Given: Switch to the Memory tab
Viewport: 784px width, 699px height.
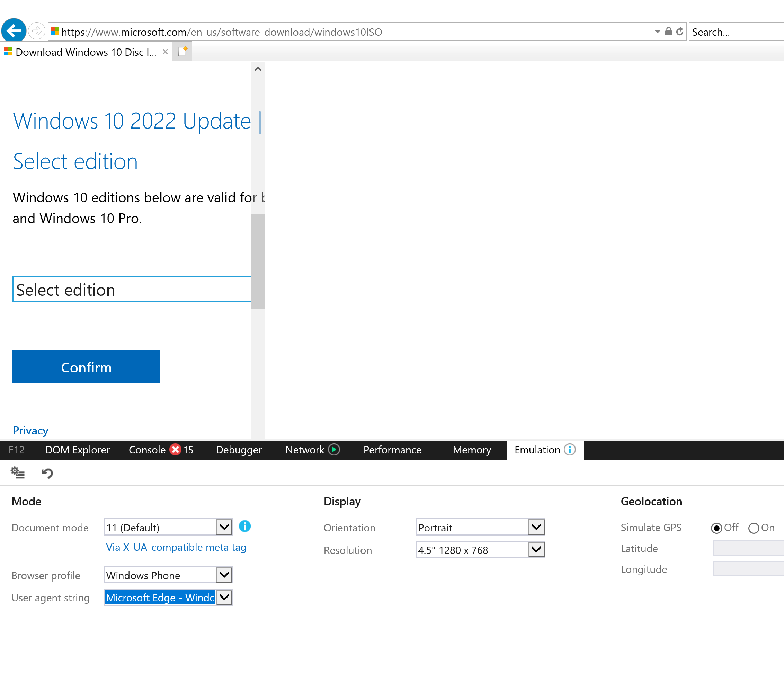Looking at the screenshot, I should [472, 450].
